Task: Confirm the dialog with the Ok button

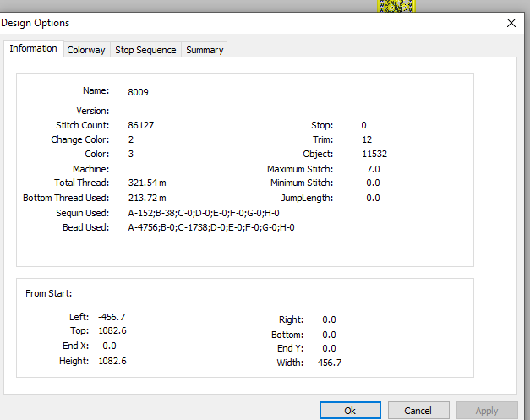Action: pos(350,411)
